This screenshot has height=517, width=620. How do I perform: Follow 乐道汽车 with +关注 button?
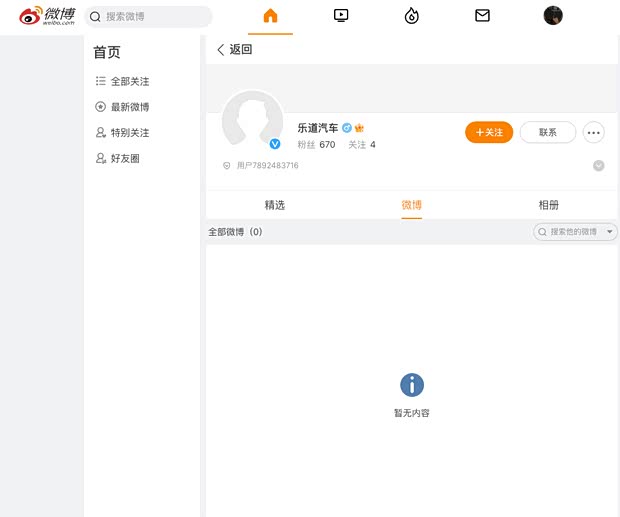tap(489, 132)
